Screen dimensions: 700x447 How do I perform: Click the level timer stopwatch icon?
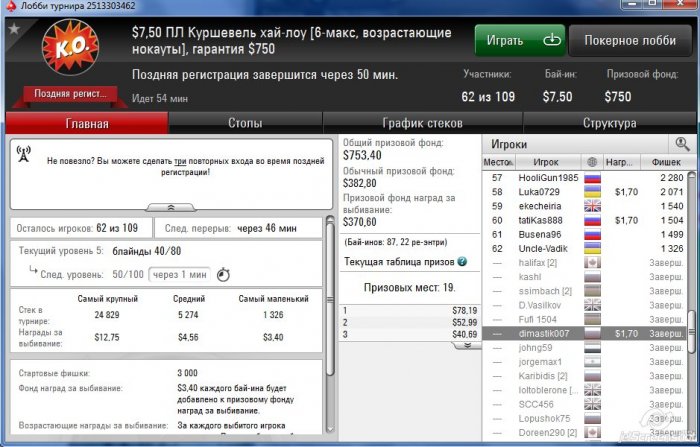[x=223, y=274]
